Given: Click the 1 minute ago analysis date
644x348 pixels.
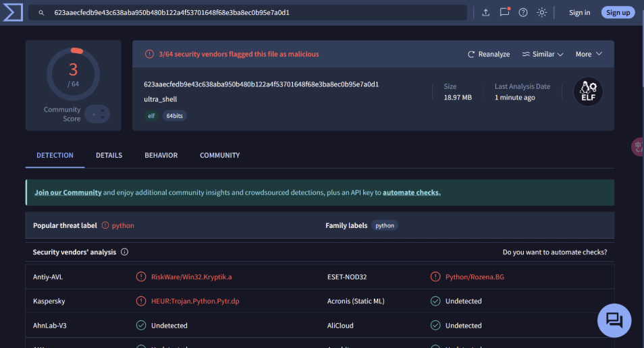Looking at the screenshot, I should click(x=514, y=98).
